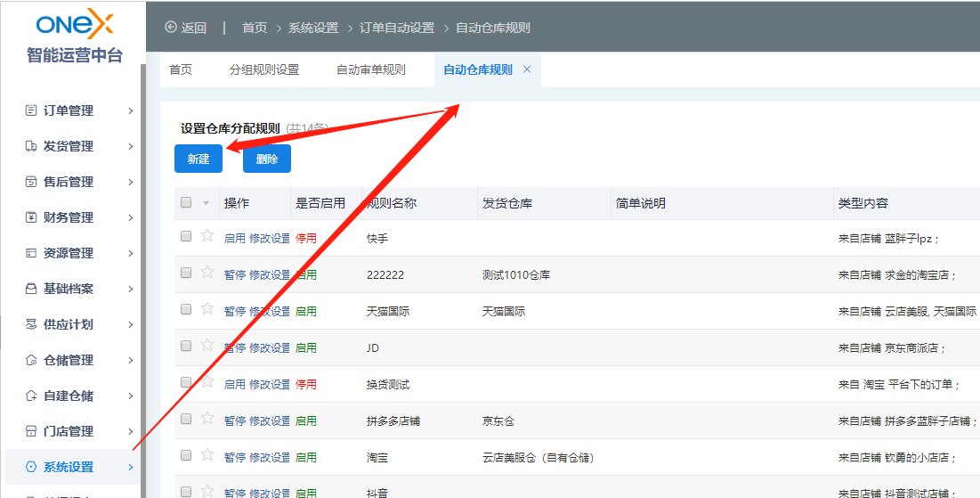This screenshot has width=980, height=498.
Task: Star the 222222 rule row
Action: tap(207, 272)
